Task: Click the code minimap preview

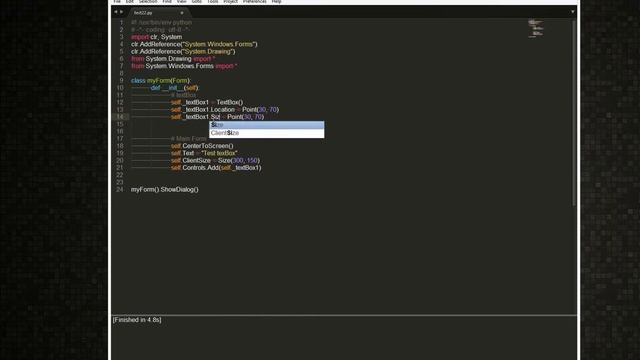Action: (536, 29)
